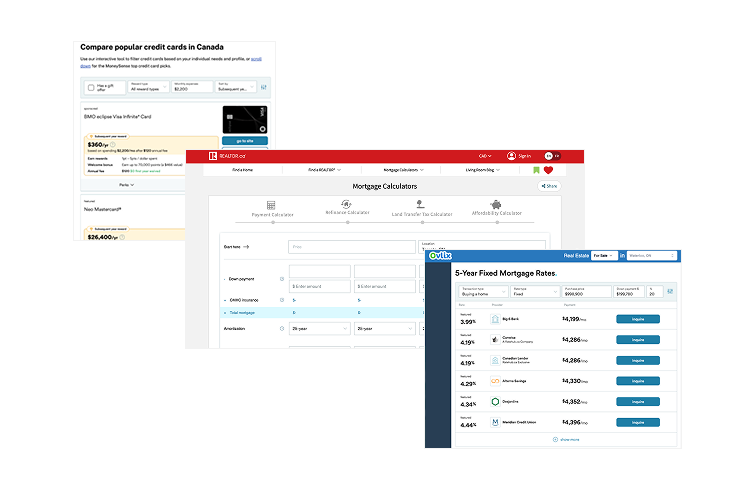749x499 pixels.
Task: Open the Neo Mastercard title
Action: [x=103, y=209]
